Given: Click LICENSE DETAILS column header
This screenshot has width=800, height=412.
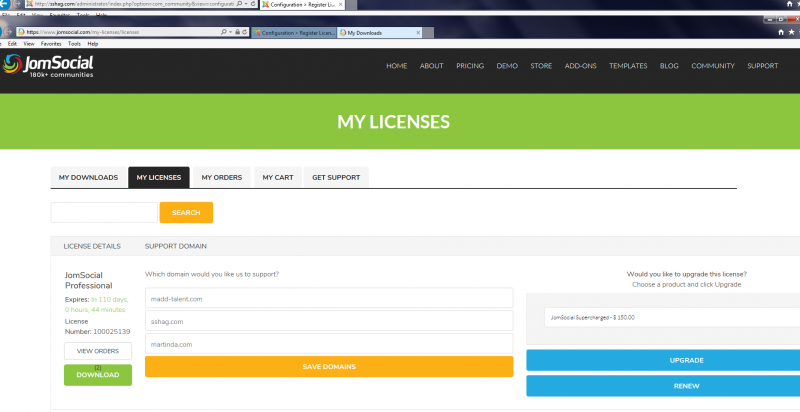Looking at the screenshot, I should 92,246.
